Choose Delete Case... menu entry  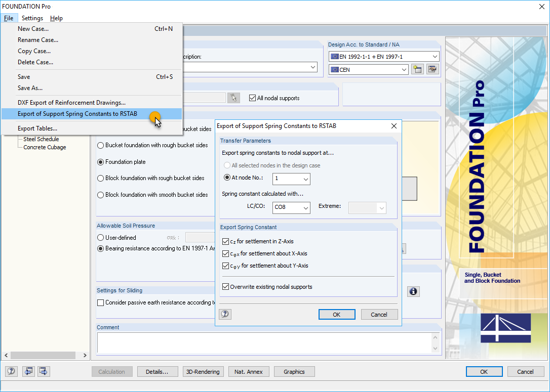click(x=92, y=62)
